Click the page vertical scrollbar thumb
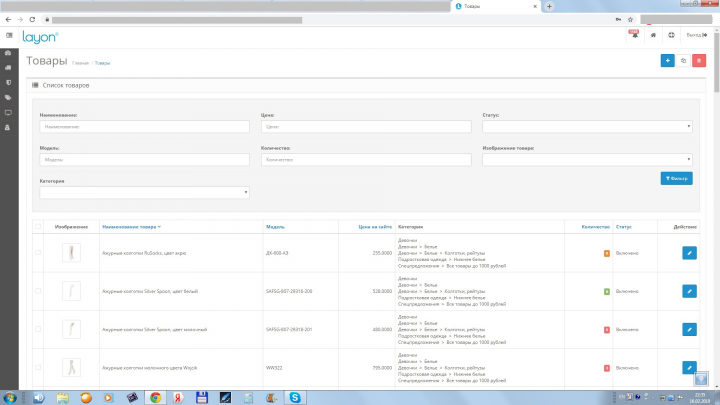Screen dimensions: 720x405 (717, 62)
